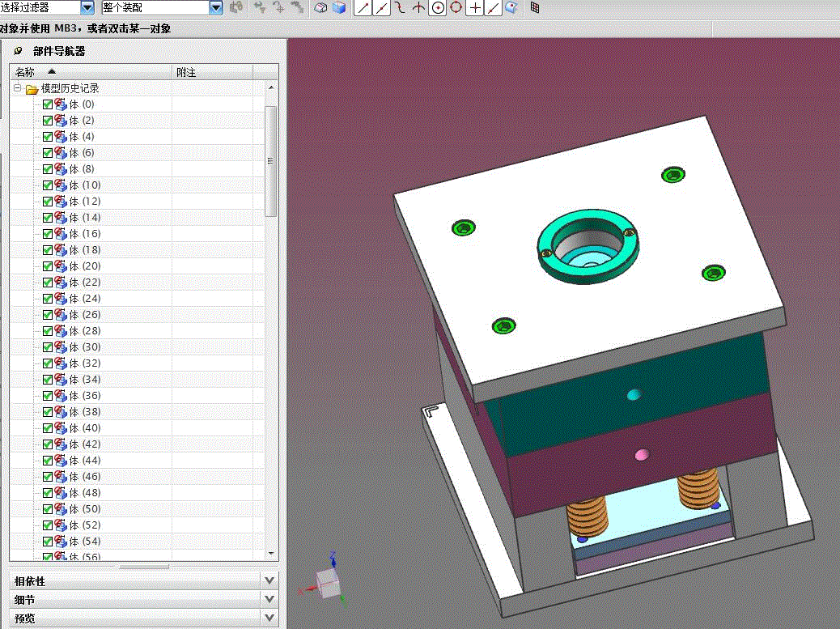
Task: Click the feature icon beside 体 (20)
Action: (61, 266)
